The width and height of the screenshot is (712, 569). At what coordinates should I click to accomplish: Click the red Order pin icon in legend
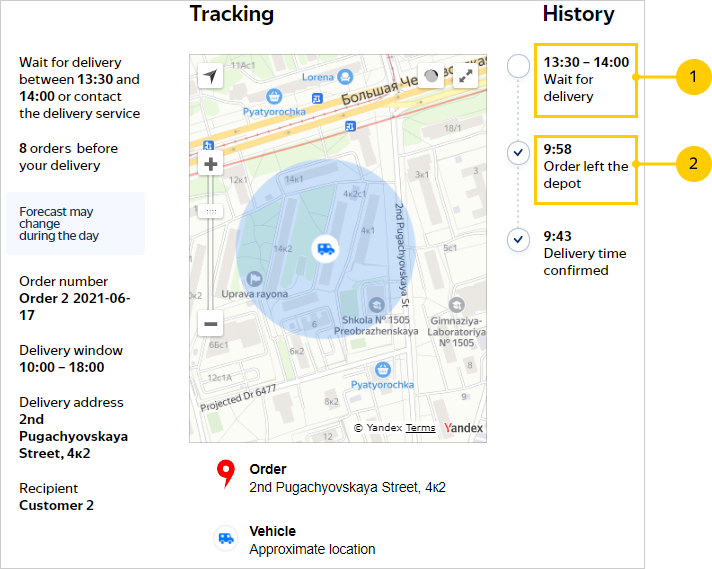[226, 475]
